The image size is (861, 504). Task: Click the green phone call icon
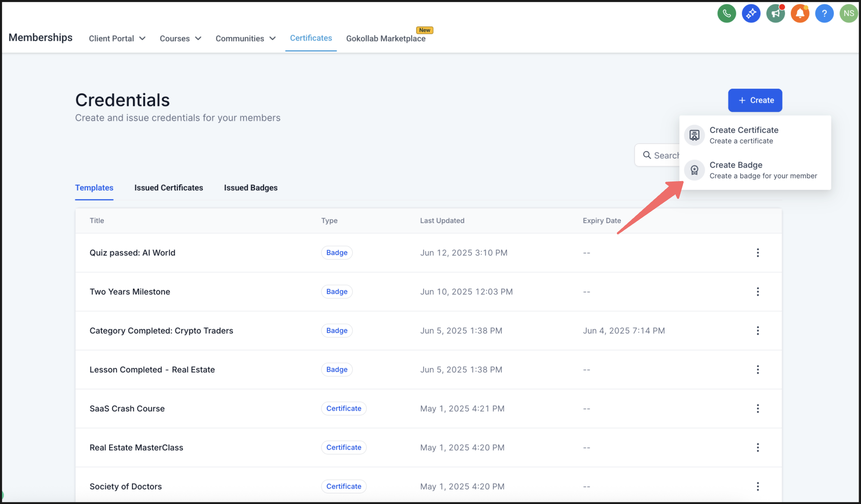pos(727,14)
